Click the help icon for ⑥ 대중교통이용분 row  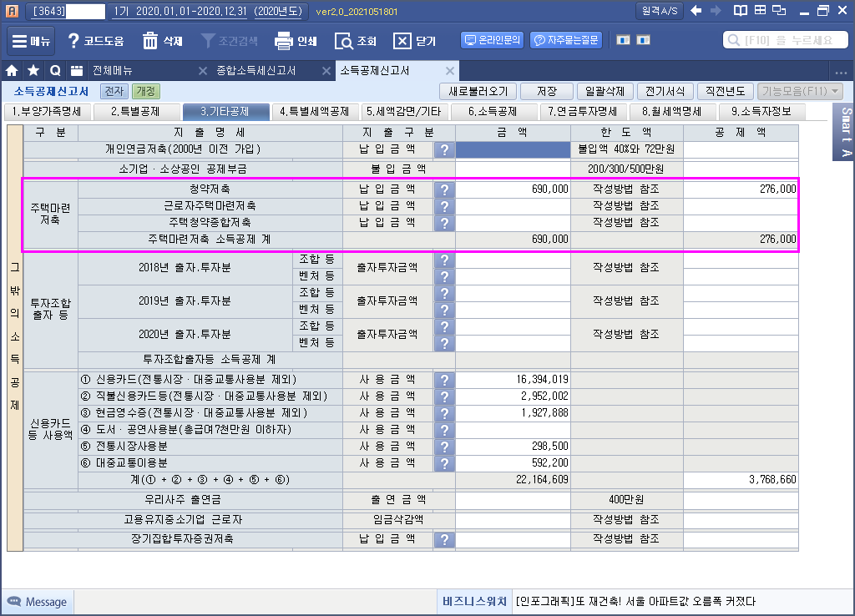point(444,463)
